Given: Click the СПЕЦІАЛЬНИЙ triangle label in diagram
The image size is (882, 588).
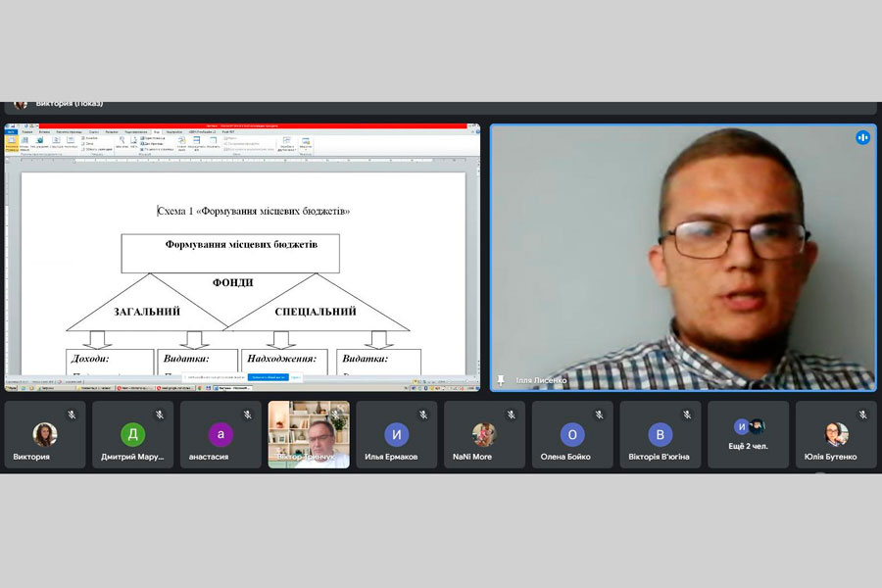Looking at the screenshot, I should coord(316,312).
